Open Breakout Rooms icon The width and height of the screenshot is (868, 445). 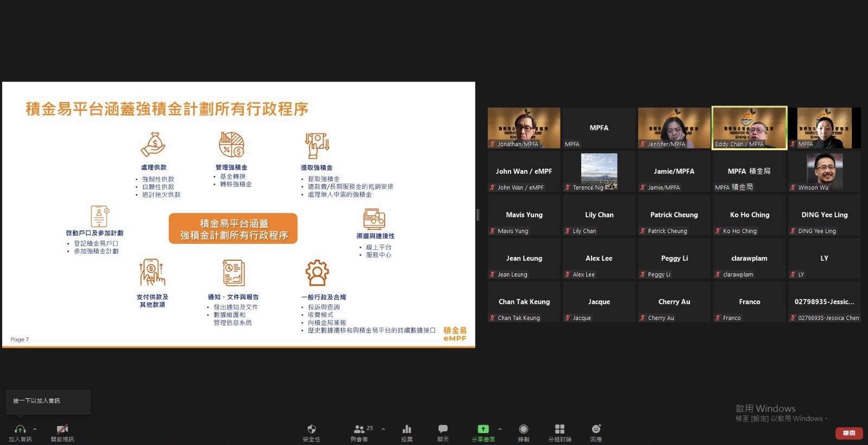coord(560,429)
